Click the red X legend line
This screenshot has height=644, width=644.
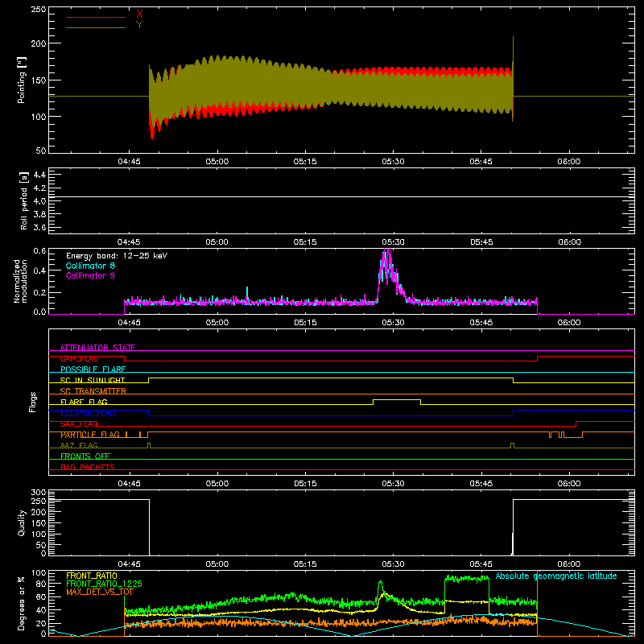95,17
